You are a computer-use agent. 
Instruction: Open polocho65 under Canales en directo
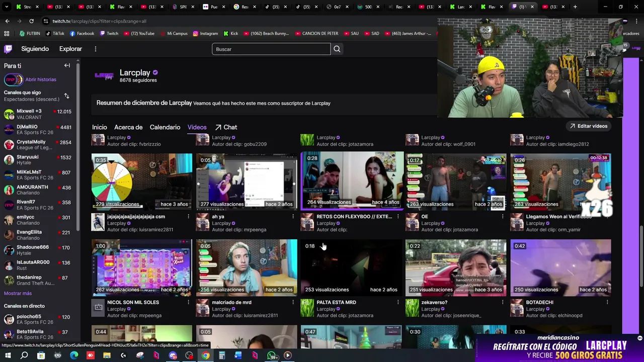38,319
